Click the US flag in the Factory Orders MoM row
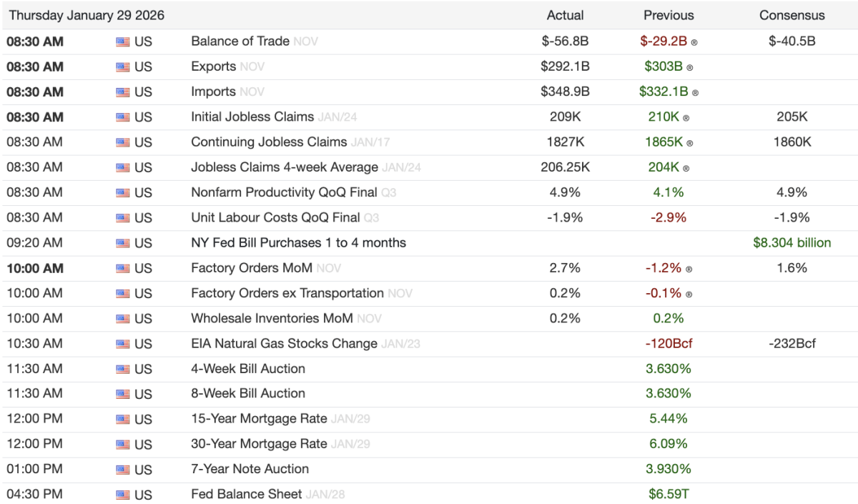Viewport: 858px width, 504px height. (123, 269)
